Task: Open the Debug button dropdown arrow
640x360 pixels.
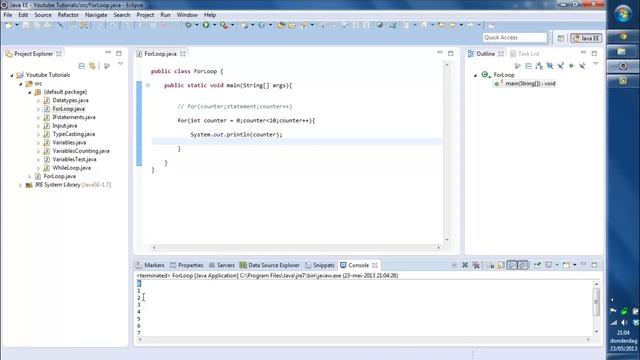Action: [x=196, y=25]
